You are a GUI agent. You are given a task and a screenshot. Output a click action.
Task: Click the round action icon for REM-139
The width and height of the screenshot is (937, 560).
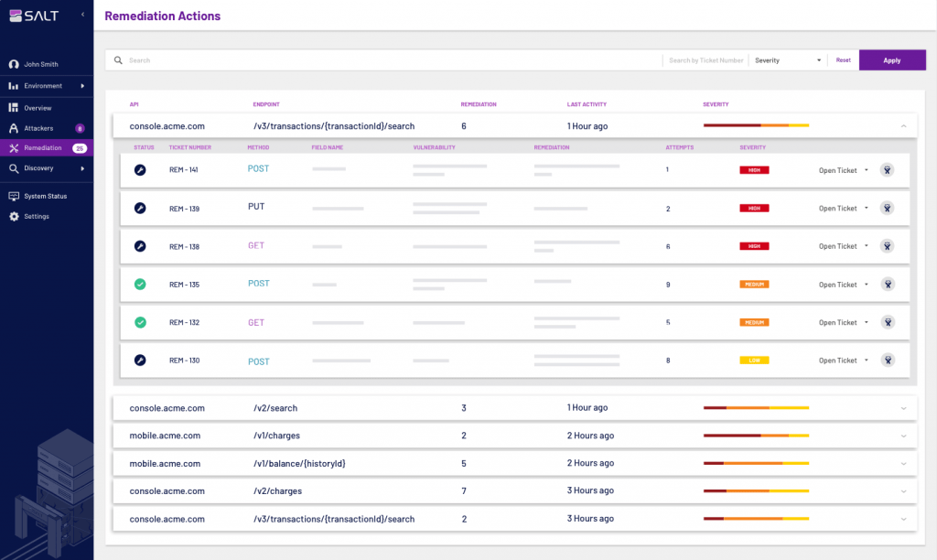pos(887,208)
